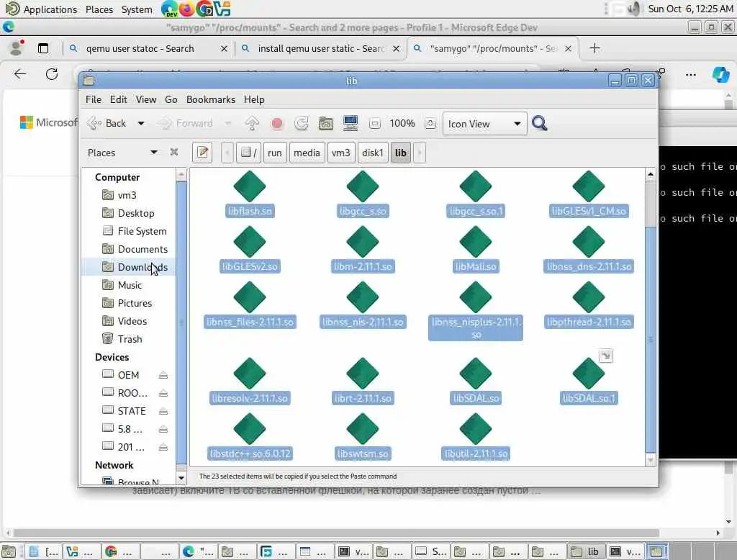The height and width of the screenshot is (560, 737).
Task: Open Trash in the sidebar
Action: tap(130, 338)
